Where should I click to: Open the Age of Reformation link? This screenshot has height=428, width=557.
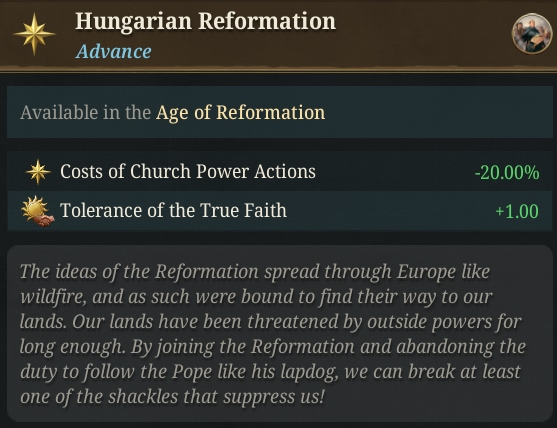pyautogui.click(x=240, y=113)
